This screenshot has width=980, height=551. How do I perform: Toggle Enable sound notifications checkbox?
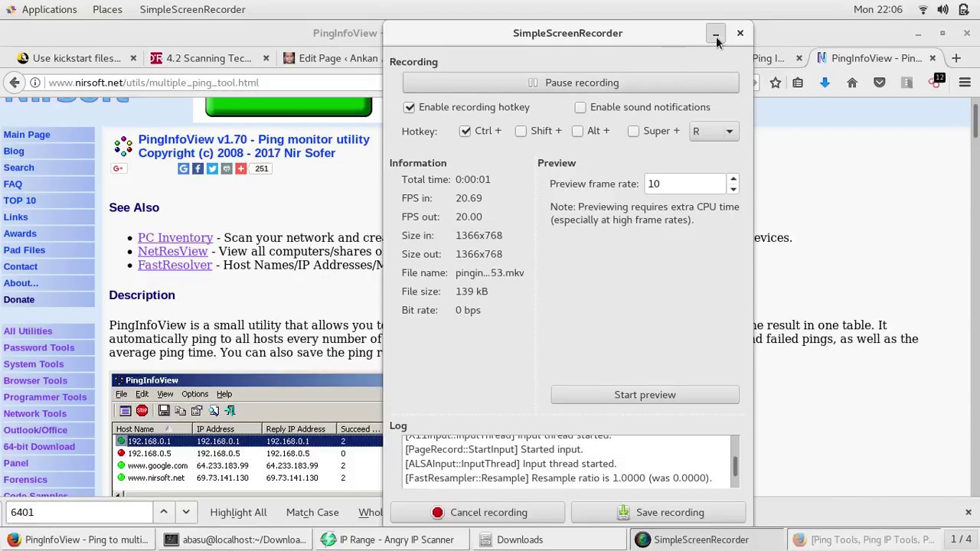coord(580,107)
